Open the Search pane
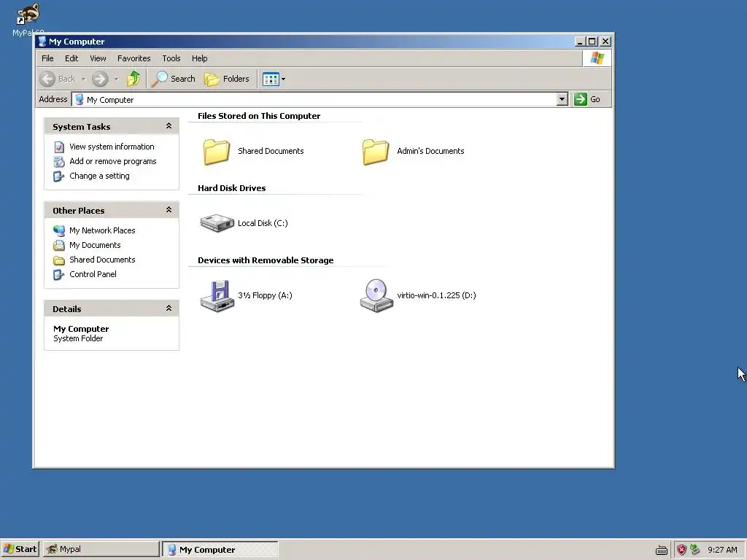This screenshot has width=747, height=560. (174, 79)
